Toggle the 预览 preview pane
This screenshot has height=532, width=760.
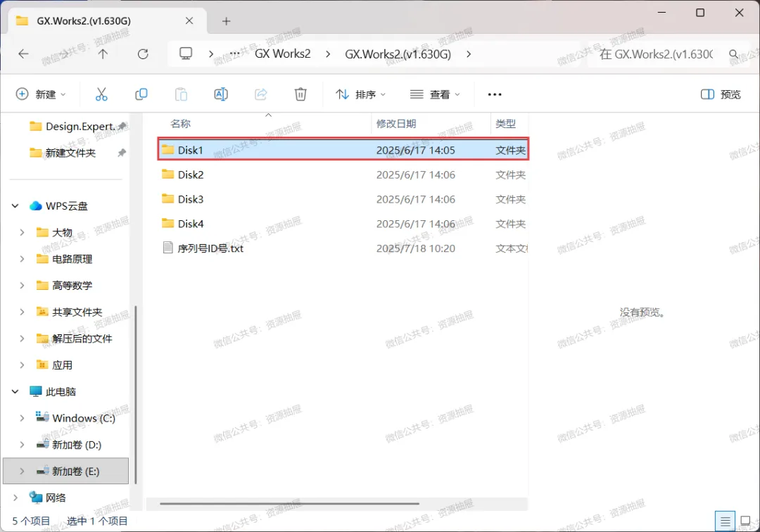[721, 94]
